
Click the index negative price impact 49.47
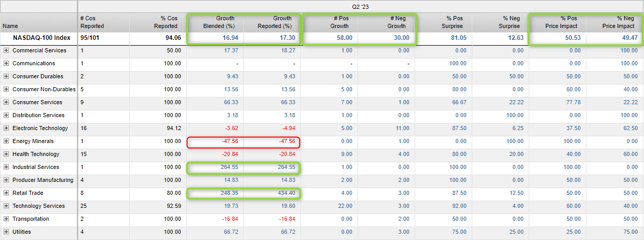[x=629, y=38]
